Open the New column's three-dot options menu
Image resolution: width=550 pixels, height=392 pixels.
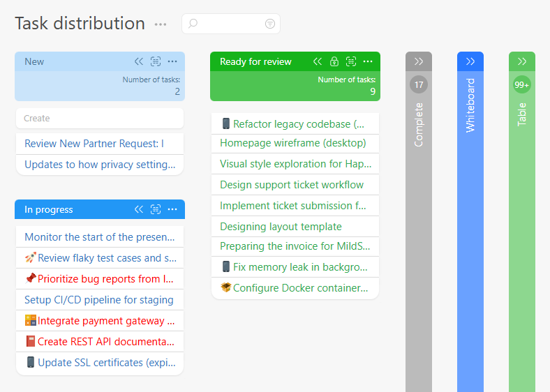[172, 61]
